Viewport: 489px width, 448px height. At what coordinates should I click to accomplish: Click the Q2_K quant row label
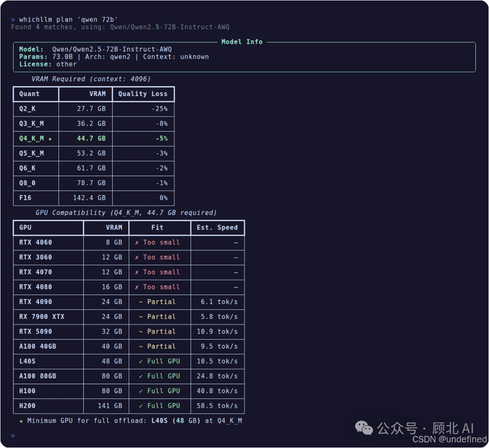coord(27,109)
